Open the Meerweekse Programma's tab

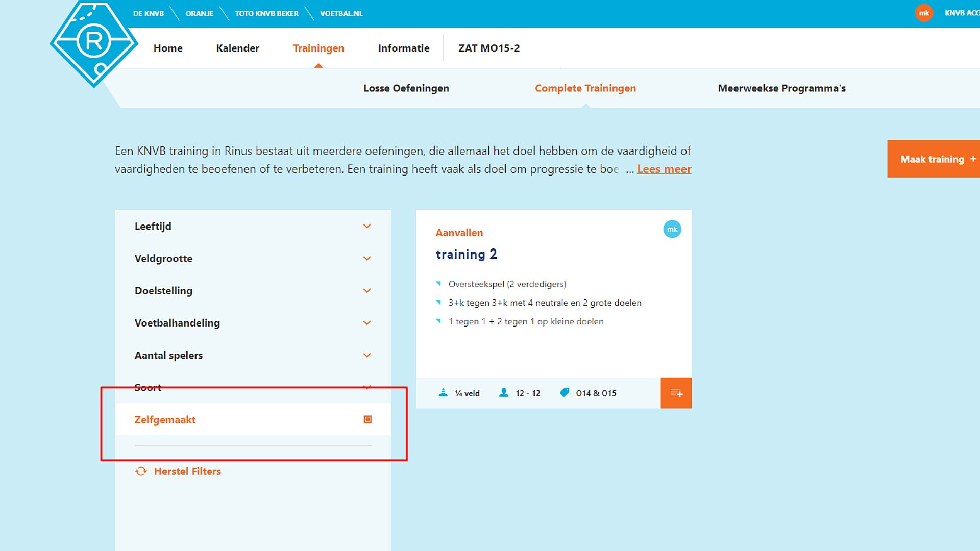(781, 88)
